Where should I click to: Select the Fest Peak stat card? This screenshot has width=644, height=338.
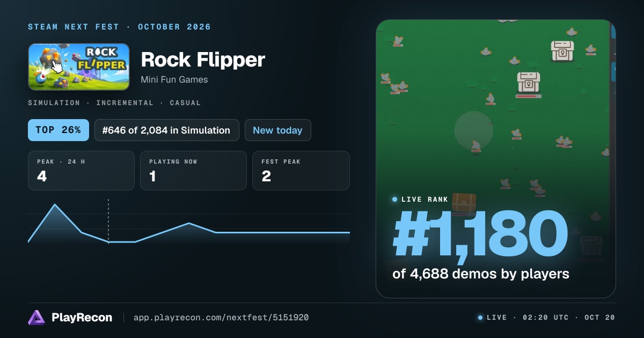pyautogui.click(x=301, y=171)
